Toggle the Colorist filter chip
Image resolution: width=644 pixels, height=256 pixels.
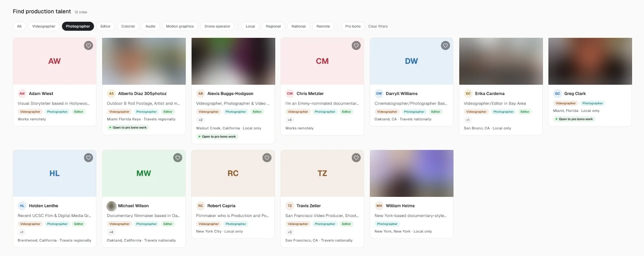pyautogui.click(x=128, y=26)
